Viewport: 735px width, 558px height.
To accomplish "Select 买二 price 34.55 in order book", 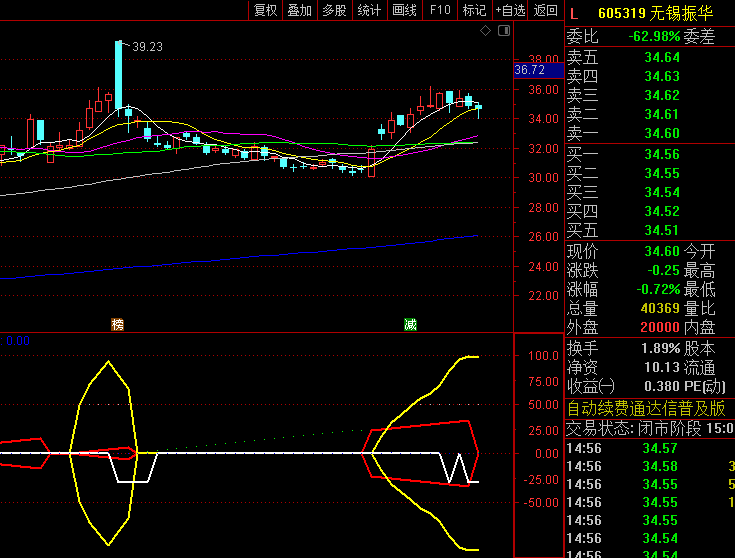I will pyautogui.click(x=662, y=173).
